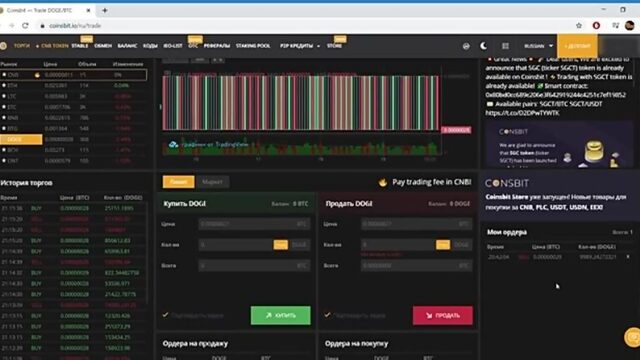
Task: Open the Баланс page
Action: (127, 46)
